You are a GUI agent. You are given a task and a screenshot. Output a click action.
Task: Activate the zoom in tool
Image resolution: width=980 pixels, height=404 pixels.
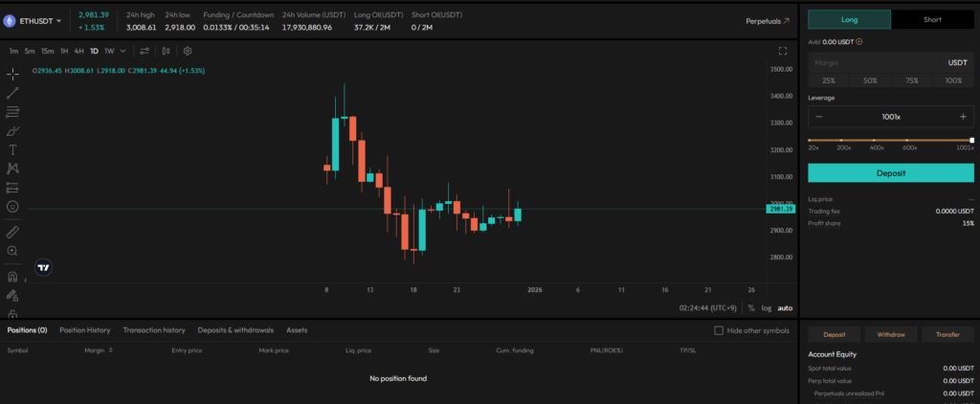tap(12, 251)
